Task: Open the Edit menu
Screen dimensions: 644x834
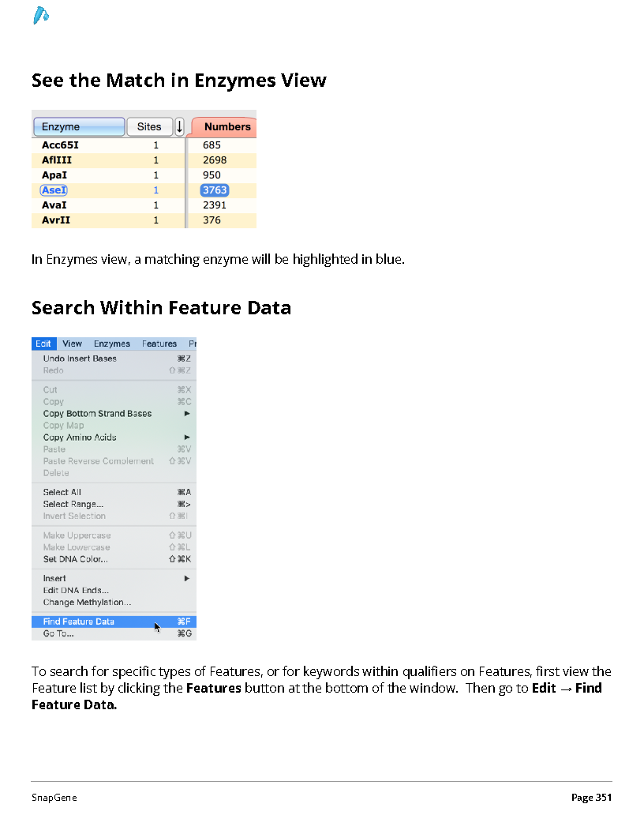Action: click(x=43, y=344)
